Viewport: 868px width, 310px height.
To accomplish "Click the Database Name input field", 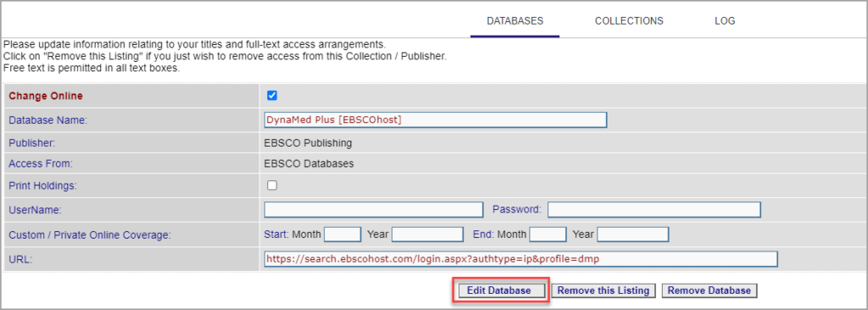I will (436, 119).
